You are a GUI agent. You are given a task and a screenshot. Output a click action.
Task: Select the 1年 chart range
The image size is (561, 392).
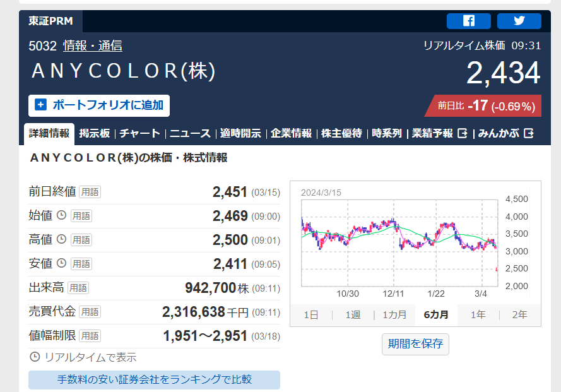478,314
